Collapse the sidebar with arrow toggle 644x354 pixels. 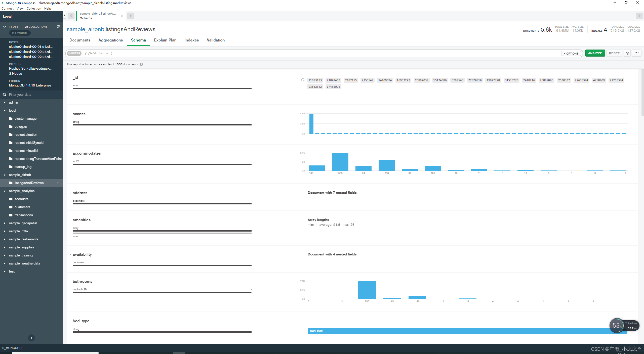tap(64, 16)
